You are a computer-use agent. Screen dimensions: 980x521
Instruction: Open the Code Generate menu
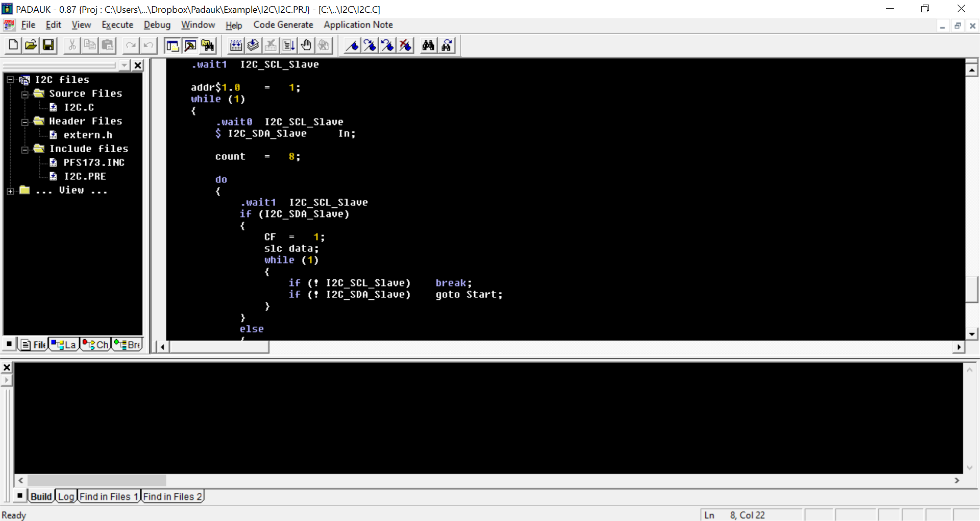coord(283,25)
